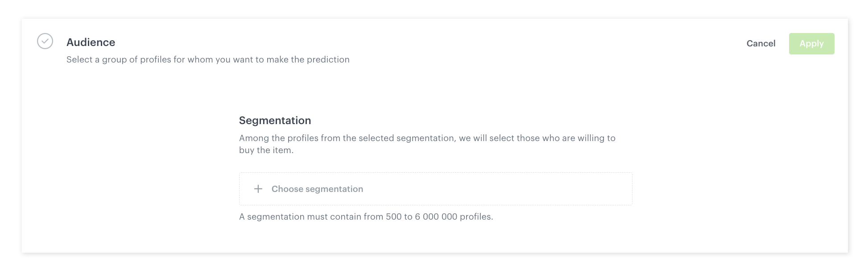Image resolution: width=868 pixels, height=279 pixels.
Task: Click the plus icon in the segmentation picker
Action: click(258, 189)
